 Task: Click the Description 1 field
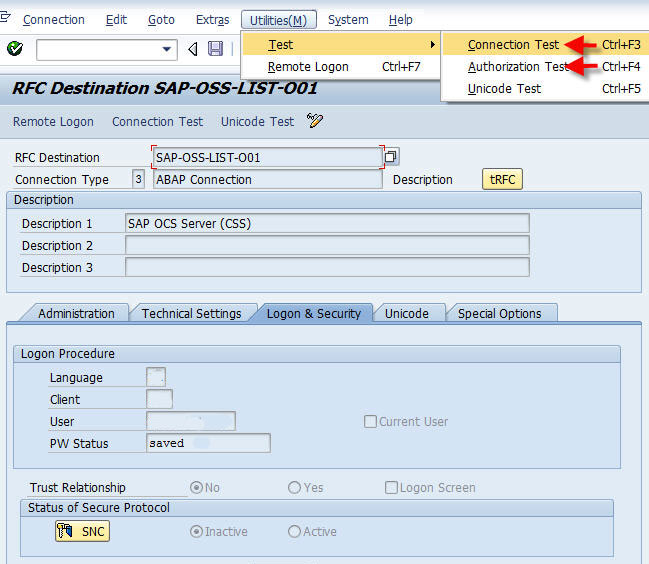click(x=327, y=223)
